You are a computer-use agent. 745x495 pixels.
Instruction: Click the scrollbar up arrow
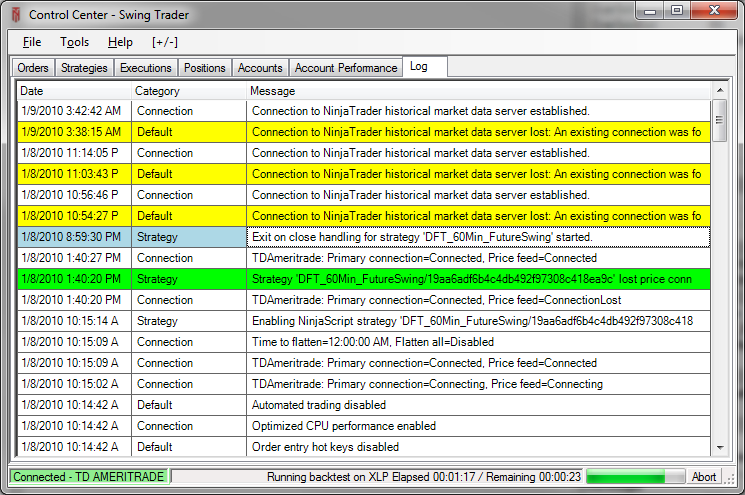(720, 90)
